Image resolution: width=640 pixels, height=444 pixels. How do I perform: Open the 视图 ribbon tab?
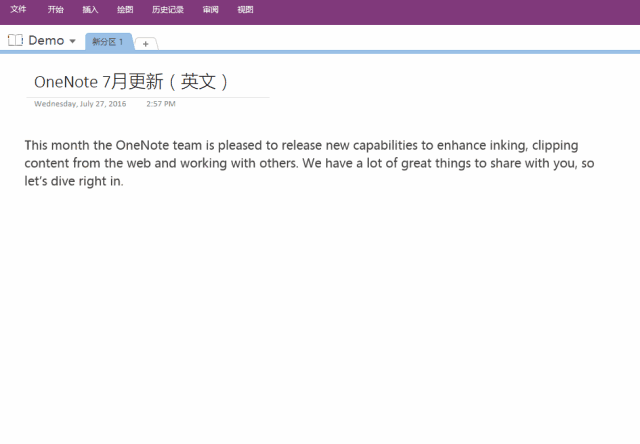[x=245, y=9]
